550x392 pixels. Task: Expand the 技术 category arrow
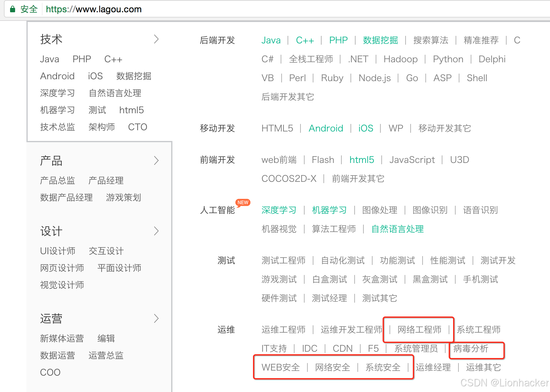point(156,39)
